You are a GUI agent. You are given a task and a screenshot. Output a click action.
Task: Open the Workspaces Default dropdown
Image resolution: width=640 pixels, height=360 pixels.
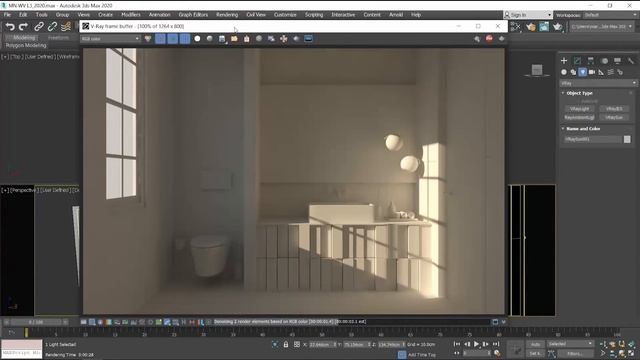click(610, 15)
